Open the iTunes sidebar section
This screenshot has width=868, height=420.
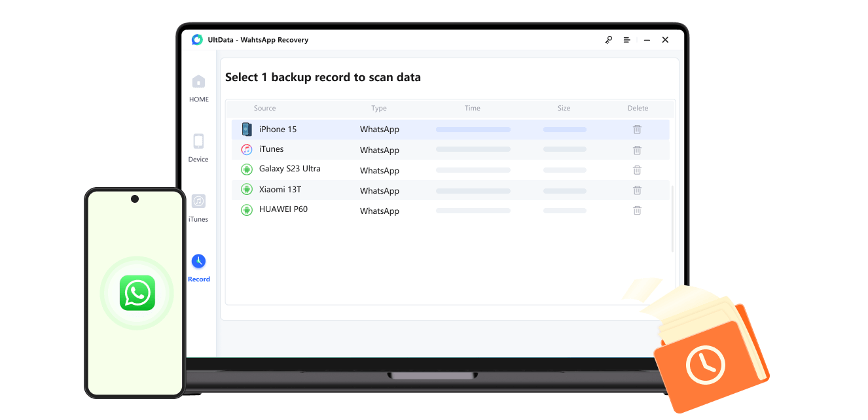pyautogui.click(x=198, y=208)
